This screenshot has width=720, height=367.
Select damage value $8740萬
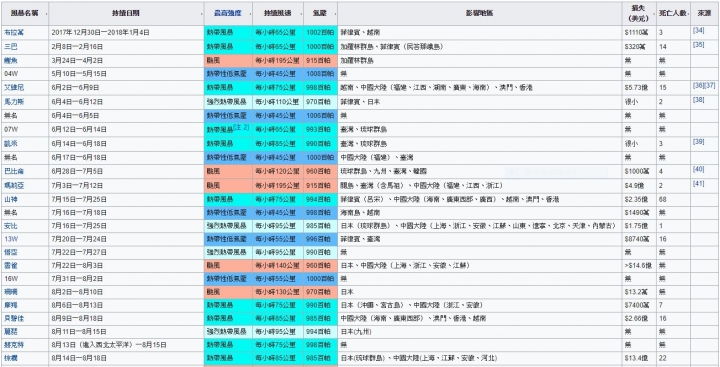(x=637, y=239)
